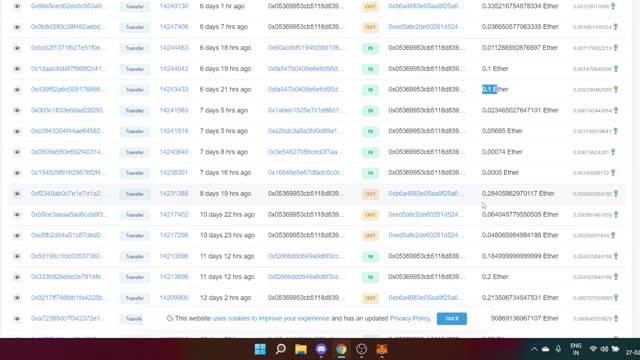Open block 14238391 link
The height and width of the screenshot is (360, 640).
(174, 173)
